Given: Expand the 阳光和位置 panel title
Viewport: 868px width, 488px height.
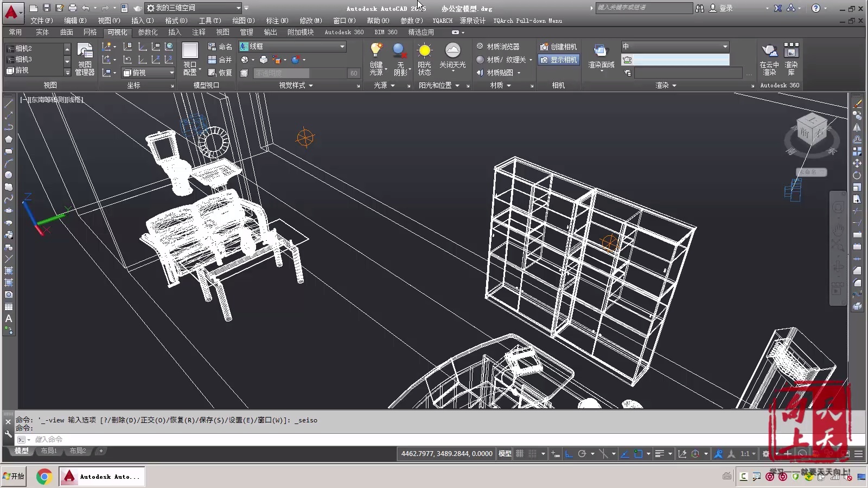Looking at the screenshot, I should click(x=439, y=85).
